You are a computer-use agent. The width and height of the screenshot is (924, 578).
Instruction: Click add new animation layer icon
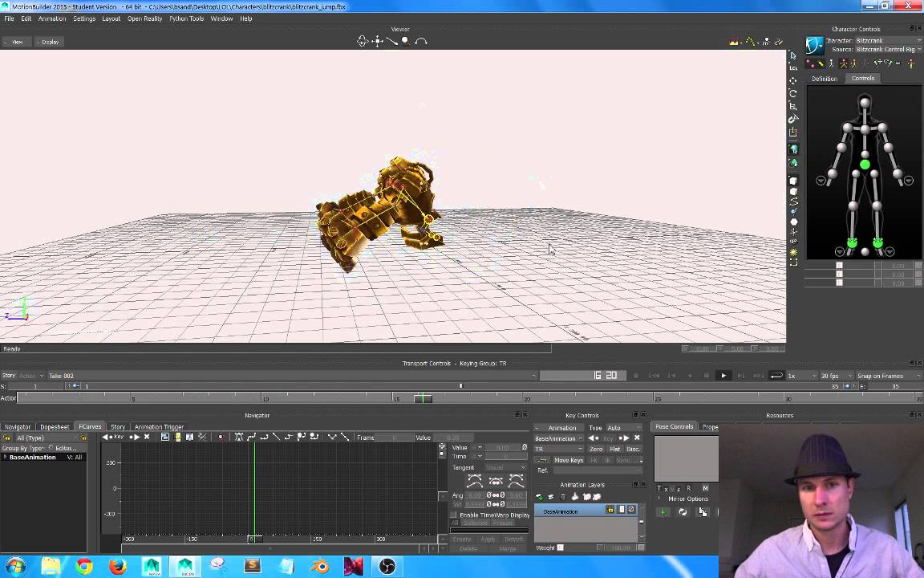pyautogui.click(x=539, y=497)
